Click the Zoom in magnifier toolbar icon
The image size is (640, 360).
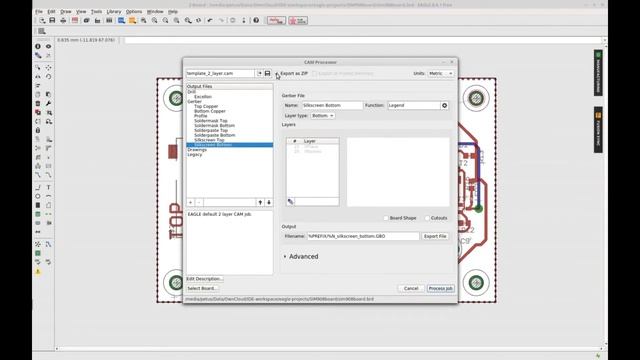[155, 20]
